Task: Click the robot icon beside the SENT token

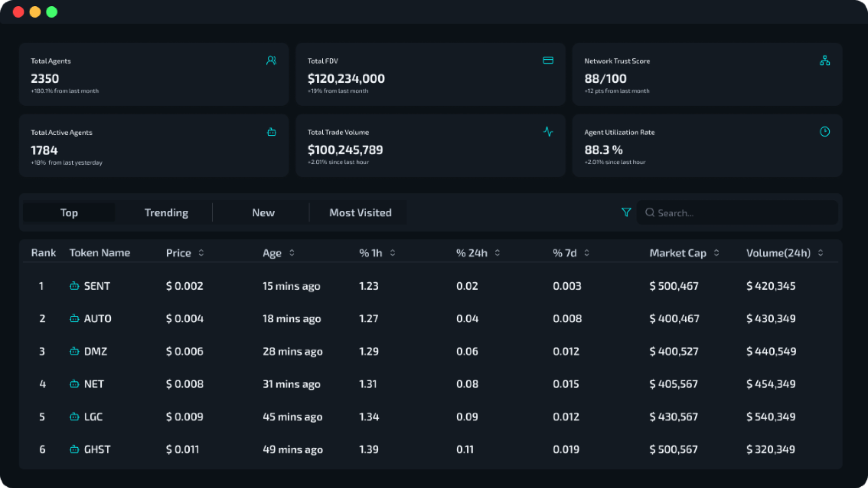Action: pos(75,286)
